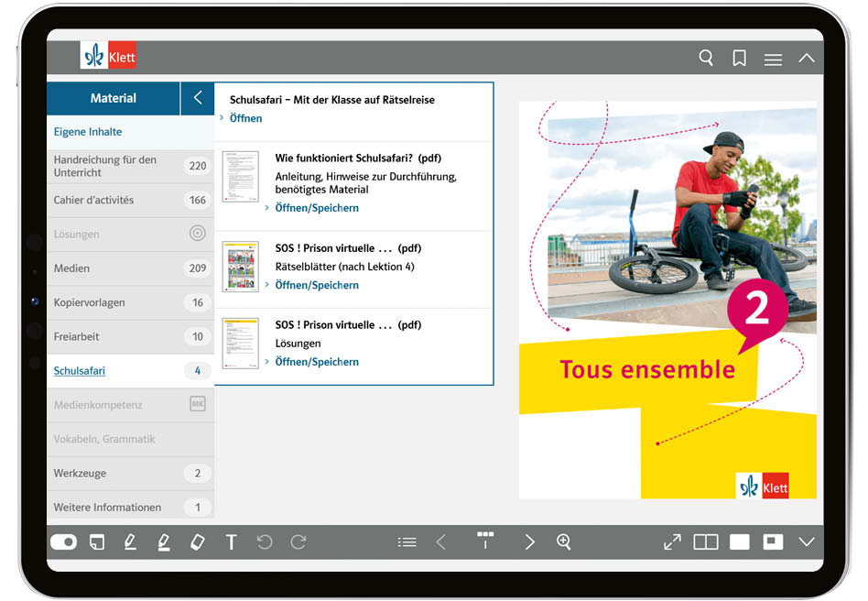Open Werkzeuge category
Screen dimensions: 868x601
coord(130,473)
